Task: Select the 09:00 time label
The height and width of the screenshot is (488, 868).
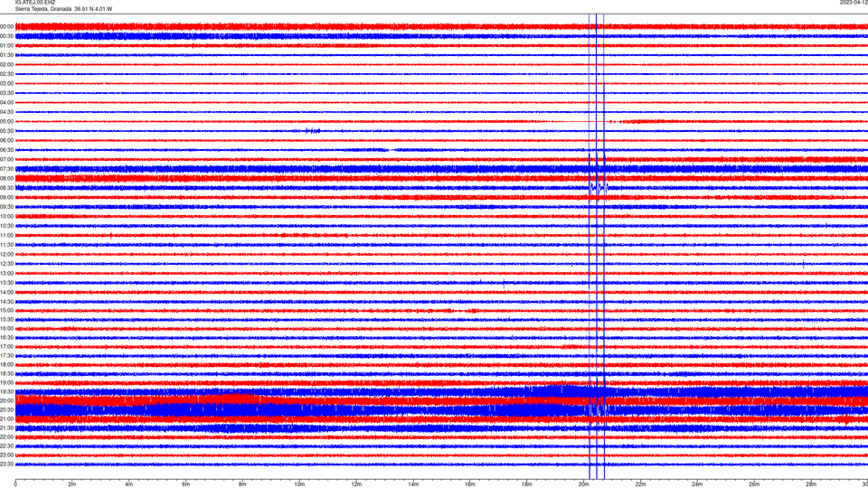Action: pos(6,198)
